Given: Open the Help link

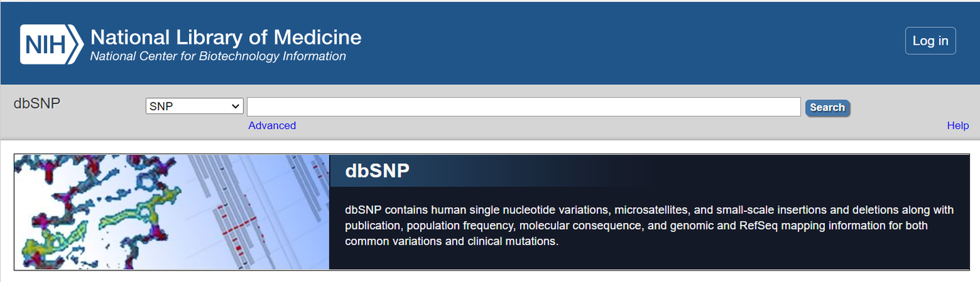Looking at the screenshot, I should click(958, 126).
